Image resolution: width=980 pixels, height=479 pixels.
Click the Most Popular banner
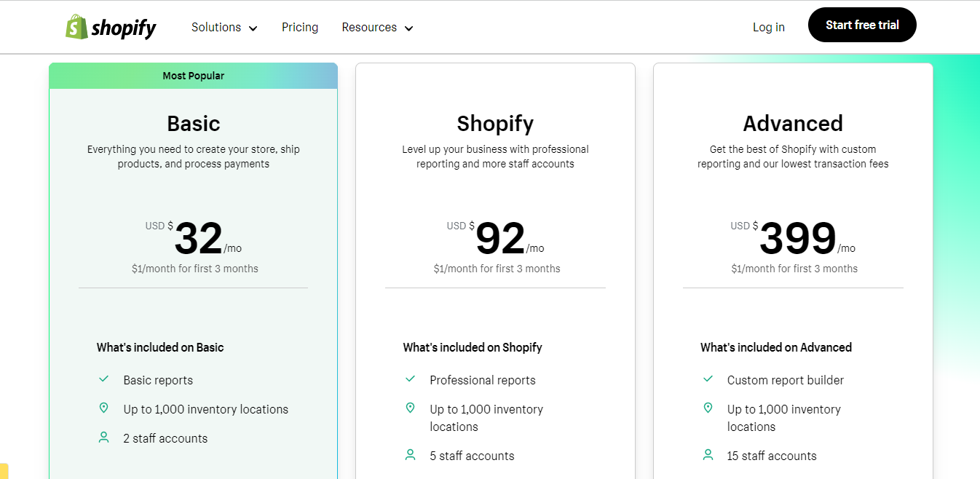point(193,76)
